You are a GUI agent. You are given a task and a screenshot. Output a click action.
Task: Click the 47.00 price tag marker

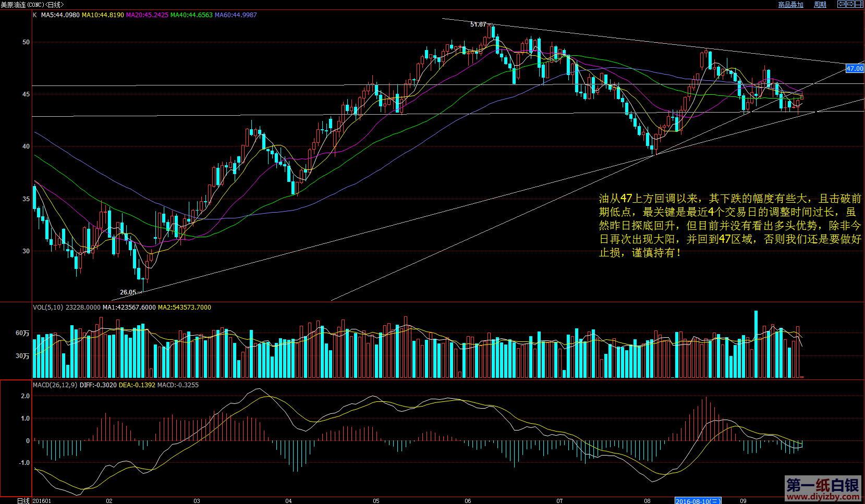855,68
